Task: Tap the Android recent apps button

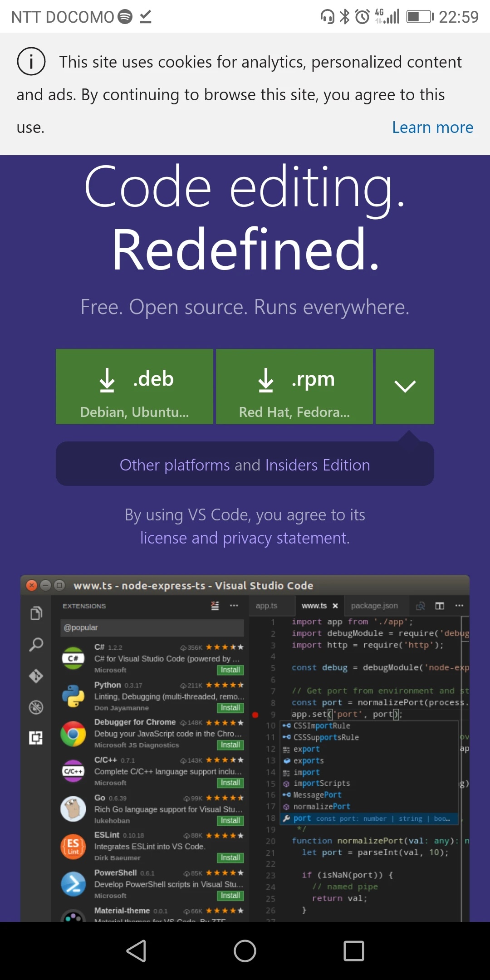Action: 354,951
